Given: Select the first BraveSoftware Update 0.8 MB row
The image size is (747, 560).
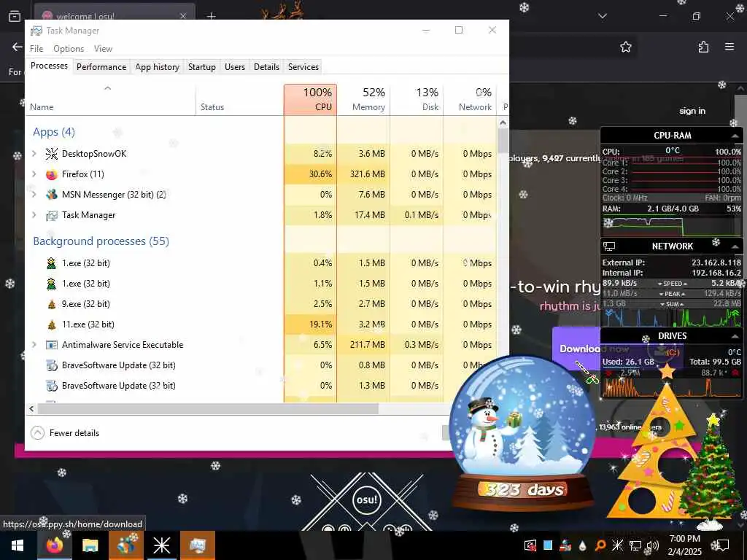Looking at the screenshot, I should click(261, 365).
